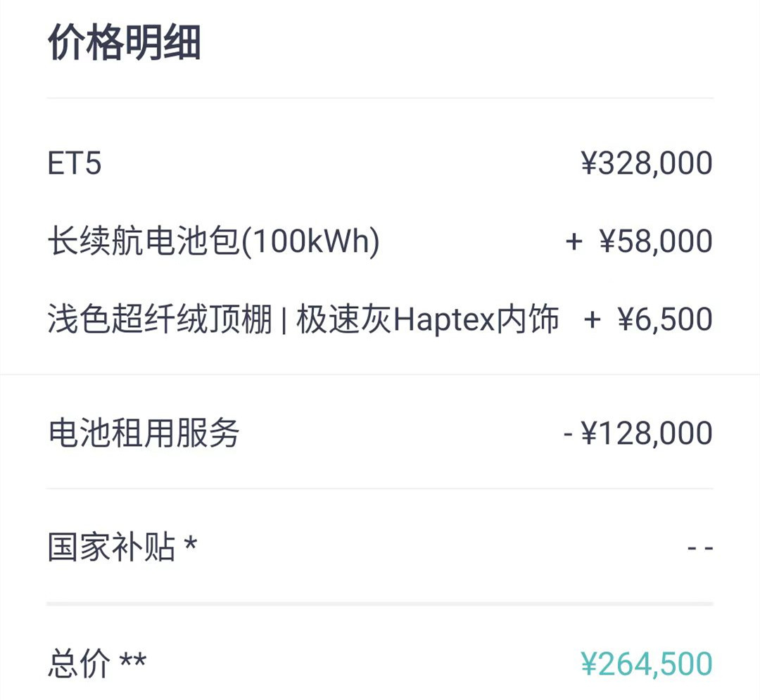Click the ¥6,500 interior price
Screen dimensions: 760x700
click(665, 320)
